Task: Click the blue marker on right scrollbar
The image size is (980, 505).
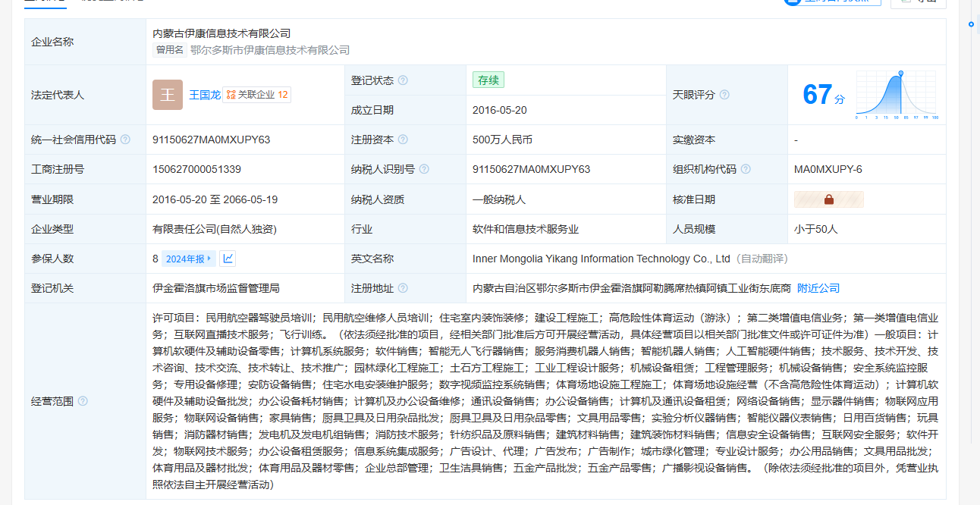Action: 971,24
